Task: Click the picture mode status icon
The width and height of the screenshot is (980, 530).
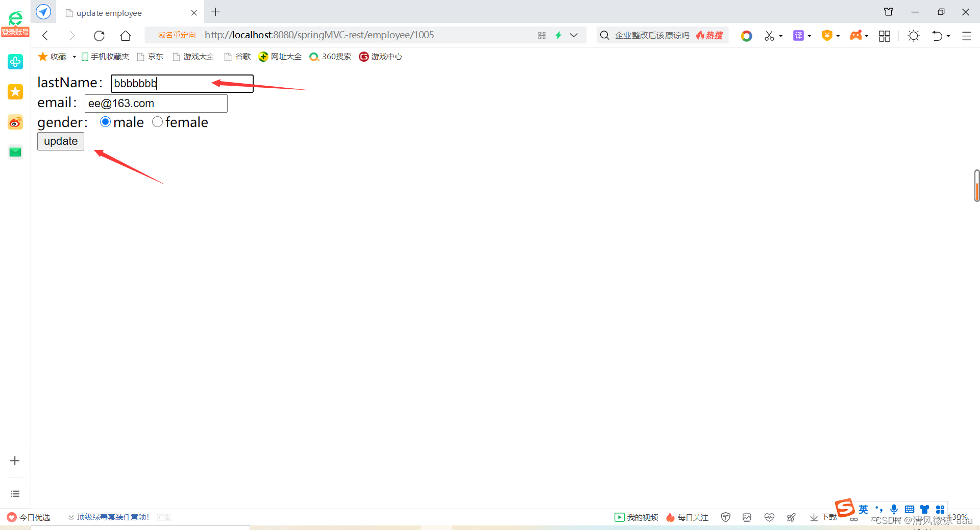Action: point(747,517)
